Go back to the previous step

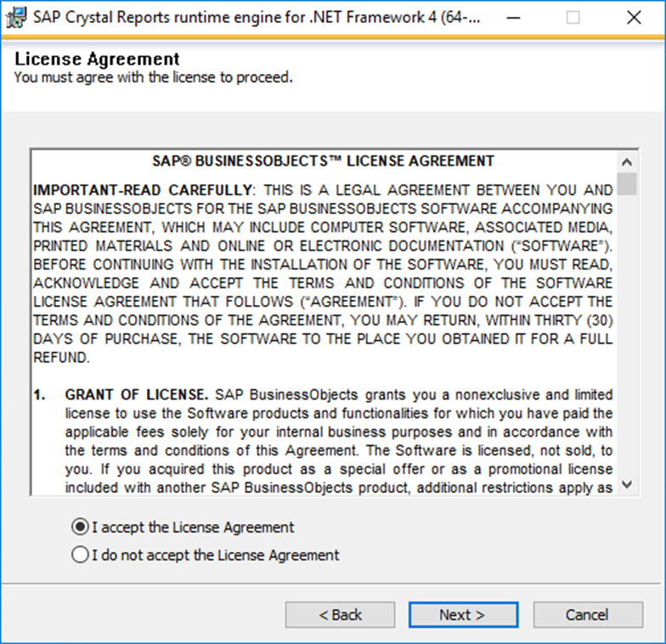pyautogui.click(x=340, y=614)
